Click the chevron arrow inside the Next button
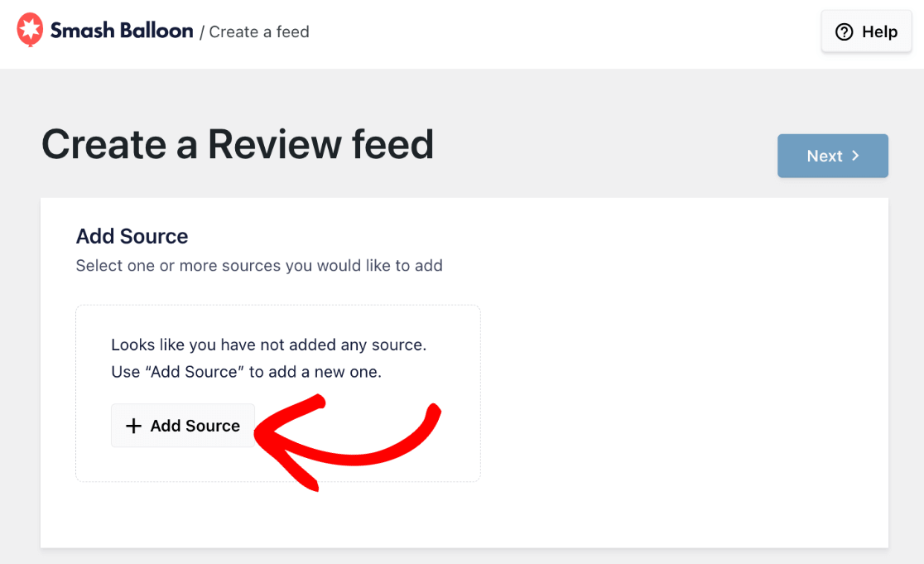The width and height of the screenshot is (924, 564). pos(856,156)
